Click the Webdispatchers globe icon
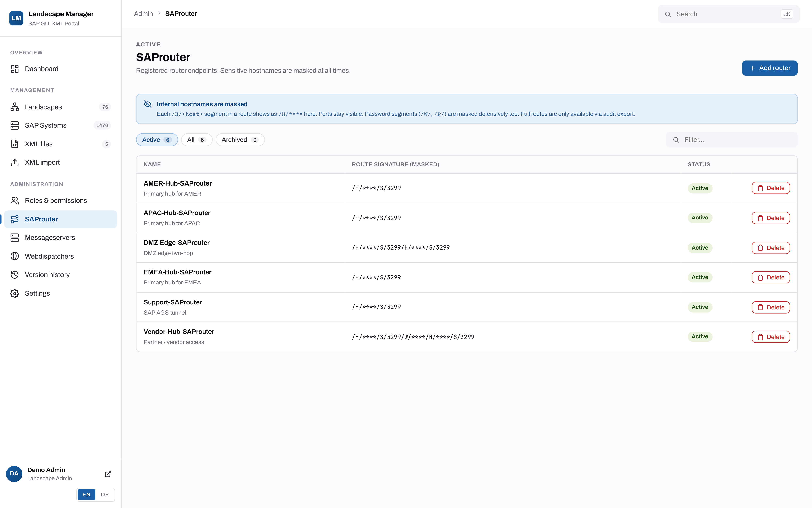The width and height of the screenshot is (812, 508). (15, 256)
